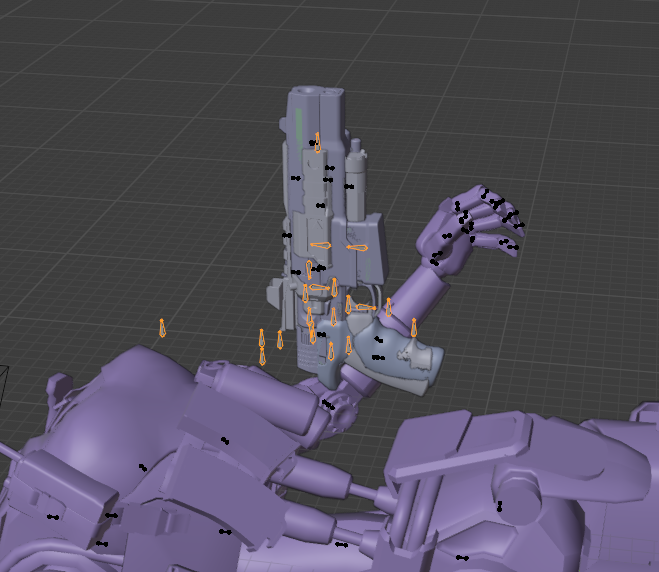The height and width of the screenshot is (572, 659).
Task: Select the orange empty atop the gun barrel
Action: tap(318, 142)
